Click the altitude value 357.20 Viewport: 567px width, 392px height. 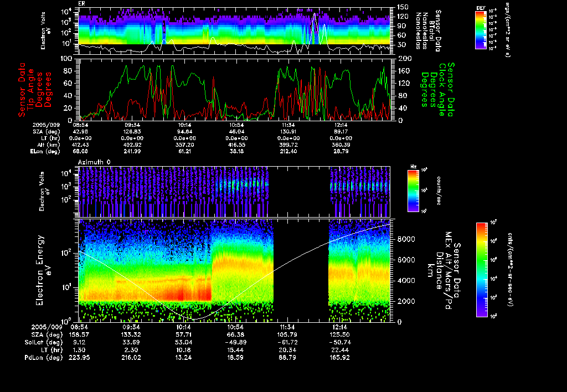pyautogui.click(x=184, y=145)
